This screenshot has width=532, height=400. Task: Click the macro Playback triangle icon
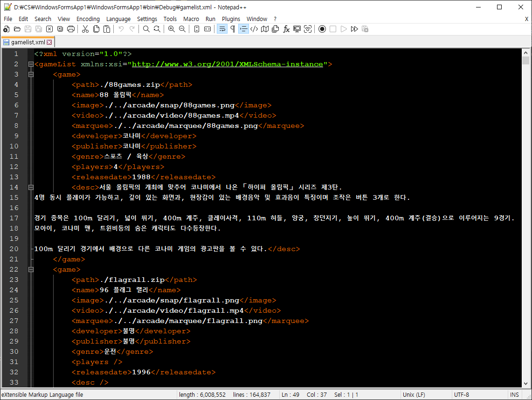tap(344, 29)
